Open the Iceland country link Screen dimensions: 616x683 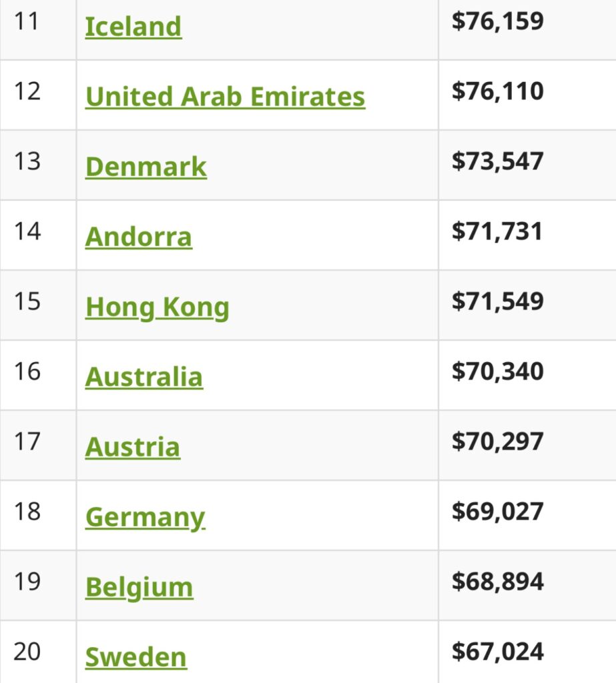(133, 27)
